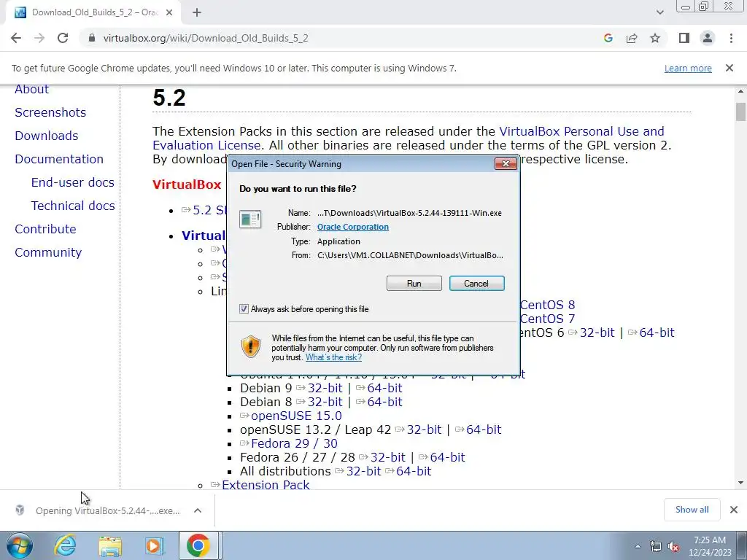The height and width of the screenshot is (560, 747).
Task: Uncheck Always ask before opening this file
Action: click(244, 309)
